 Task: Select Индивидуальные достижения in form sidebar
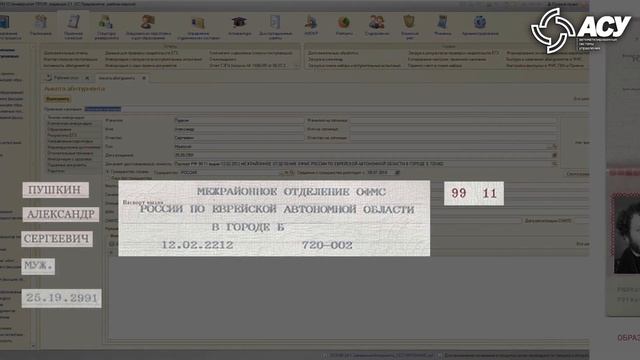74,147
